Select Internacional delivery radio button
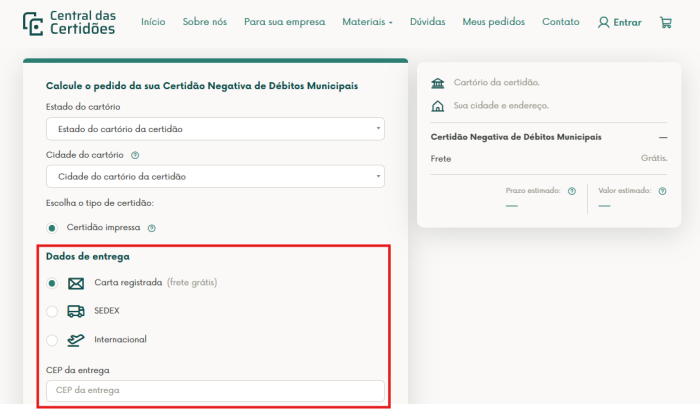Viewport: 700px width, 409px height. (x=52, y=340)
